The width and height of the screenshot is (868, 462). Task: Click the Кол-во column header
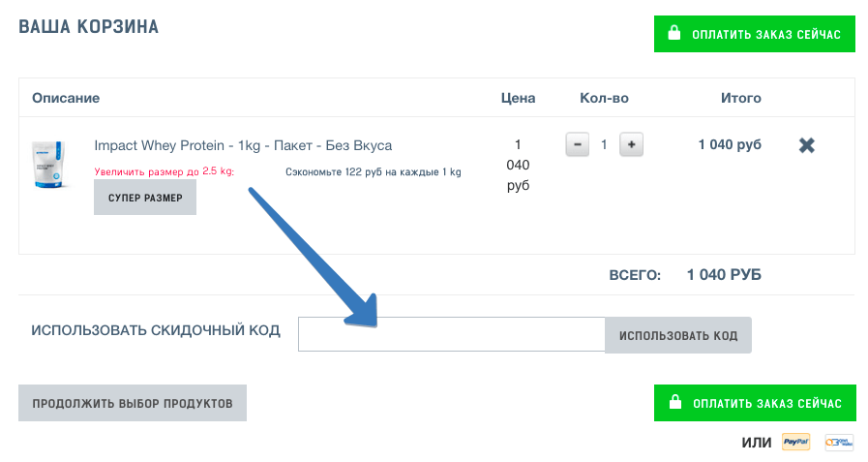click(x=604, y=98)
